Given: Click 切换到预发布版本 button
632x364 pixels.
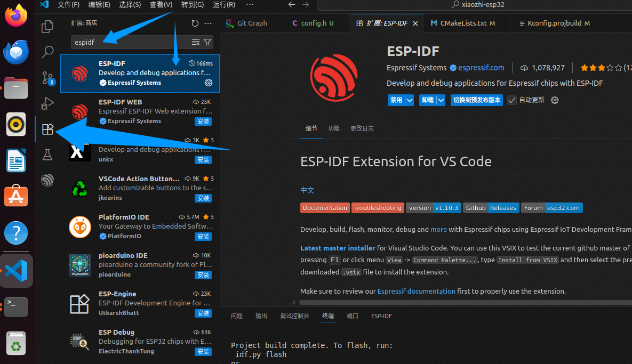Looking at the screenshot, I should coord(477,100).
